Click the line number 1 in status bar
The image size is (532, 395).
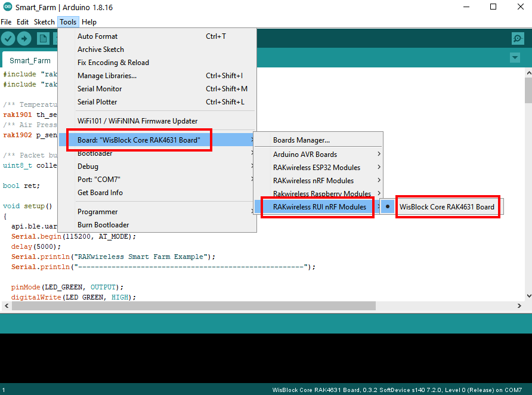(x=4, y=390)
